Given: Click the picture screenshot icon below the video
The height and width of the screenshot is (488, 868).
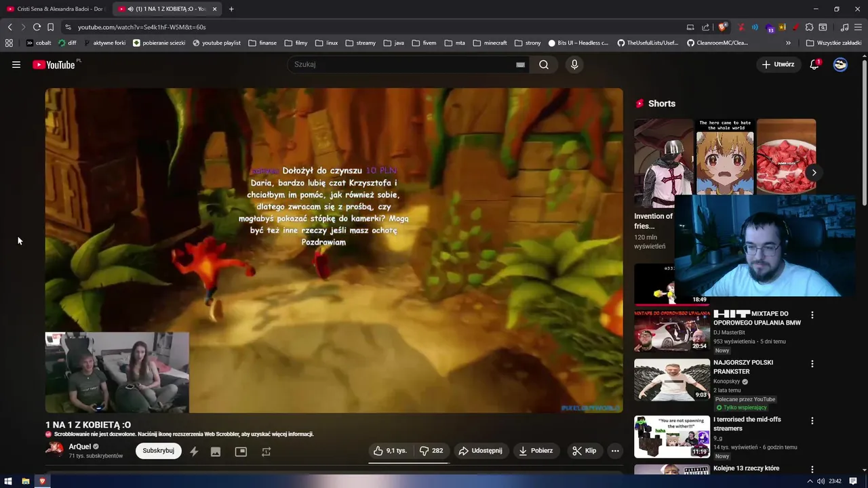Looking at the screenshot, I should [216, 451].
